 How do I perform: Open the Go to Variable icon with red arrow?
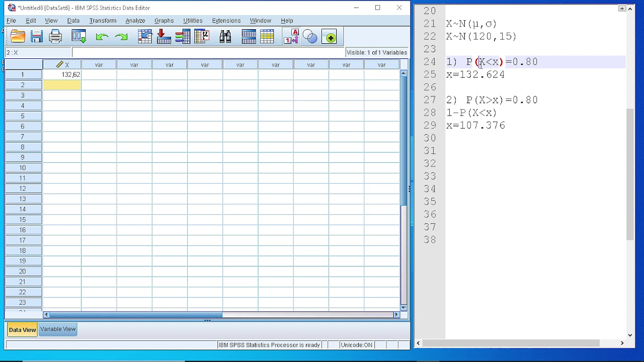coord(164,37)
